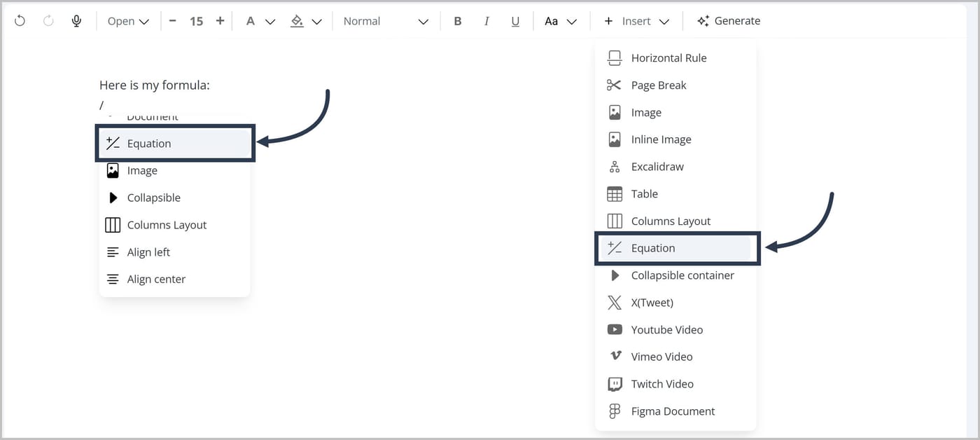
Task: Click the undo icon in toolbar
Action: tap(20, 21)
